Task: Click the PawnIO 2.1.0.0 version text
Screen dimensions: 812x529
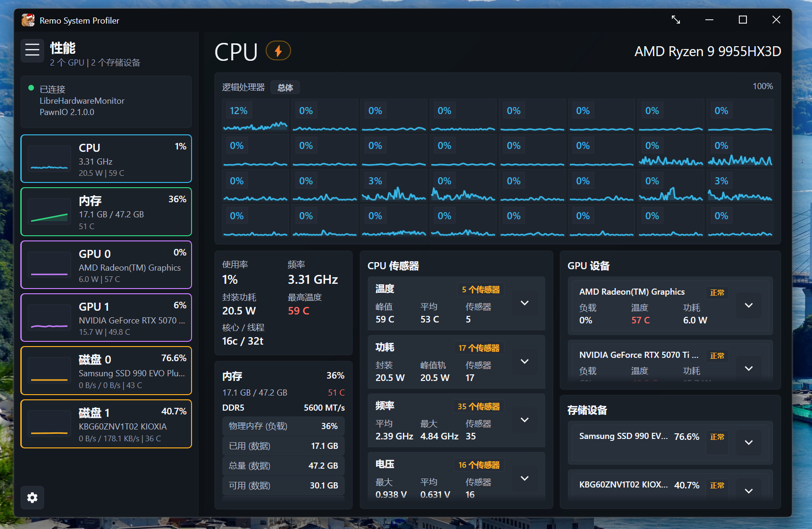Action: 67,112
